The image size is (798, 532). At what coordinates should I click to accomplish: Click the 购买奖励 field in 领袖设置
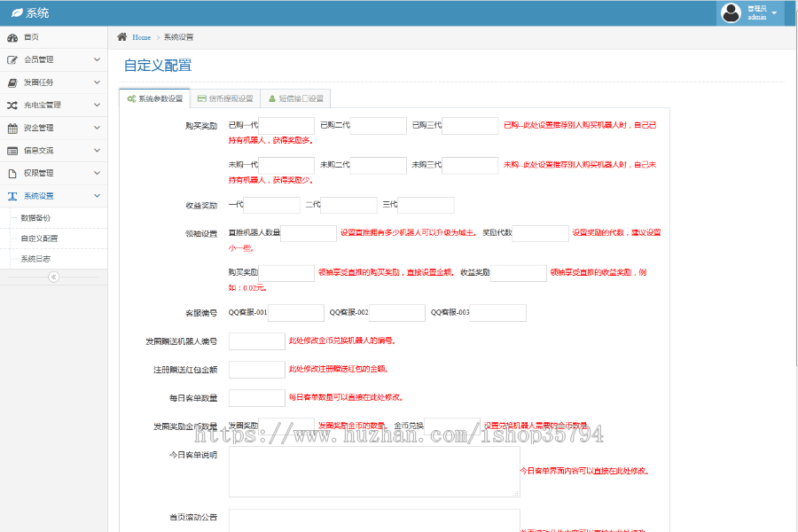tap(286, 273)
